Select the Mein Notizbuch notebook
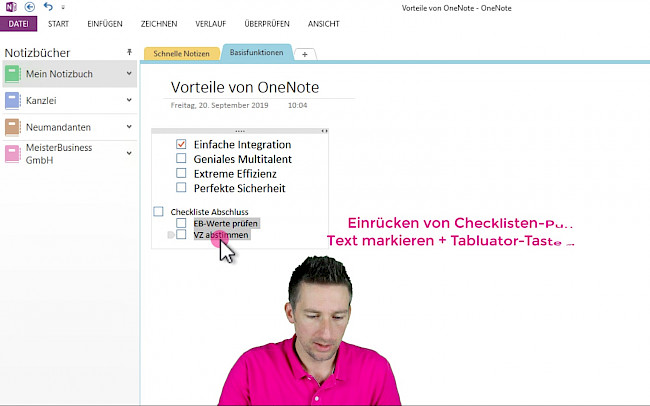 click(x=70, y=74)
